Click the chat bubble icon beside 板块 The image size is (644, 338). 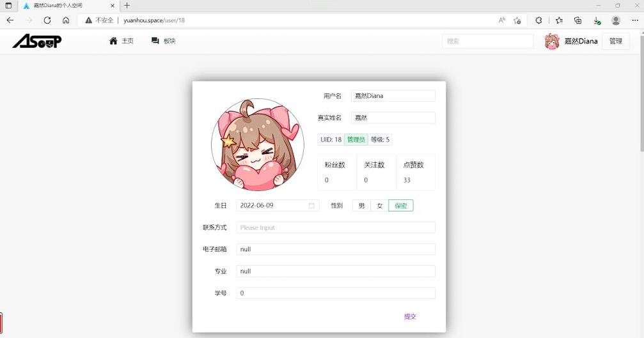point(155,41)
